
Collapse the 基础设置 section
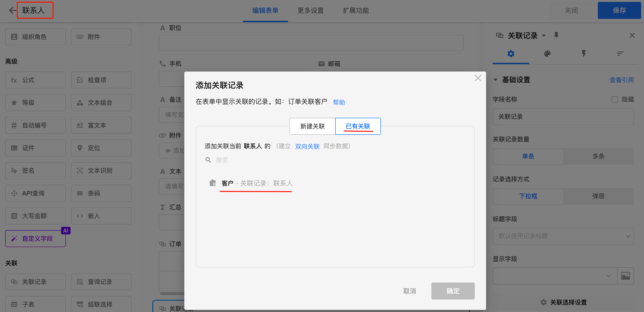pos(495,80)
